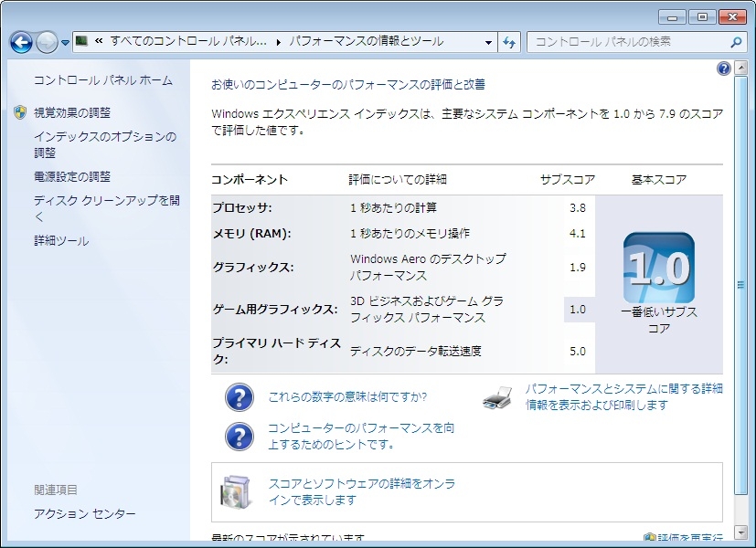This screenshot has height=548, width=756.
Task: Click the back navigation arrow button
Action: [21, 42]
